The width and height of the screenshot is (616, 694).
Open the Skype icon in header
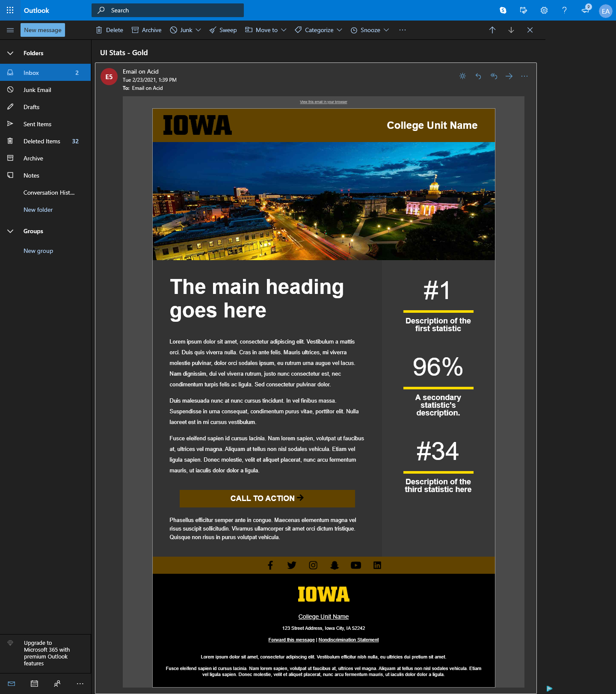(x=503, y=10)
